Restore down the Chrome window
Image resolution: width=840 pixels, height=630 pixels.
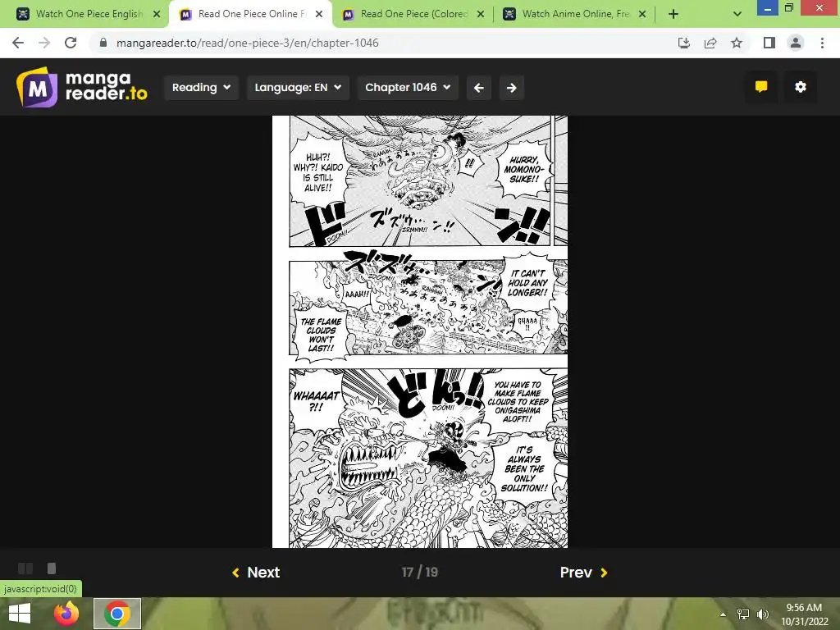(789, 7)
